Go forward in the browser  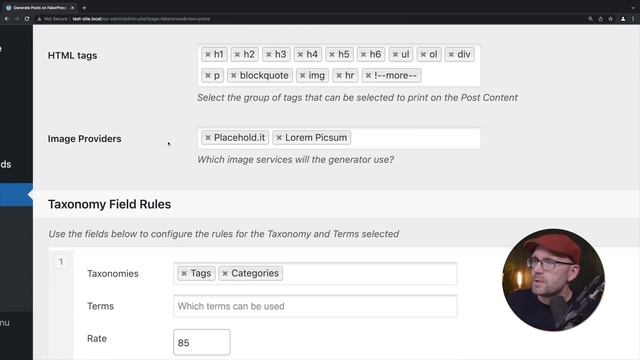17,19
